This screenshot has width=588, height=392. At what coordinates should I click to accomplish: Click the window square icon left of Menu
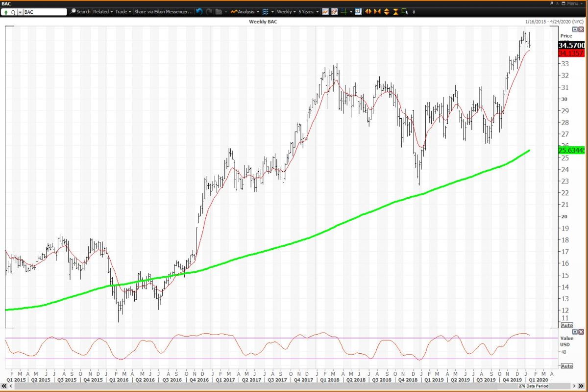[x=563, y=3]
